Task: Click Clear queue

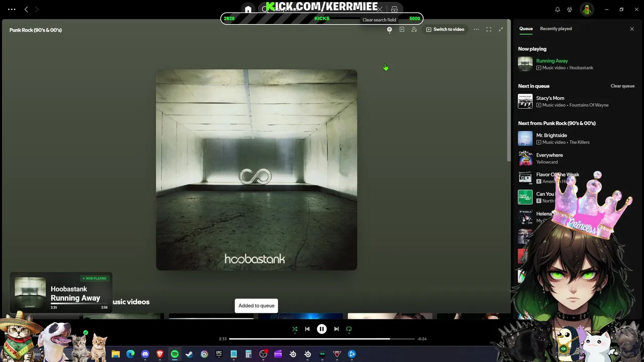Action: pyautogui.click(x=622, y=86)
